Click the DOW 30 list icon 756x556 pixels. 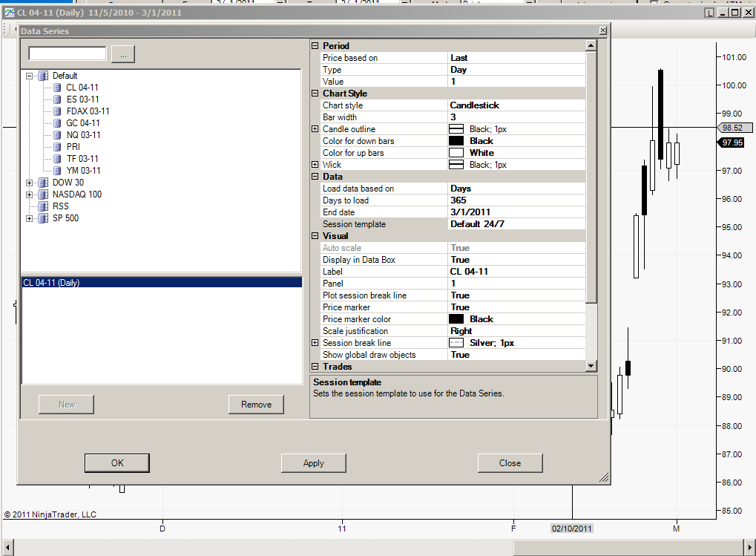coord(43,183)
